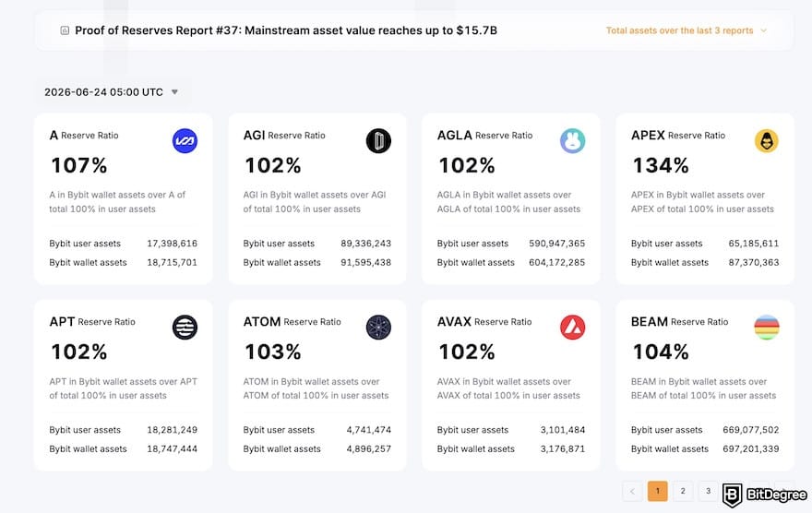Click the BEAM card description text
This screenshot has width=812, height=513.
coord(703,388)
